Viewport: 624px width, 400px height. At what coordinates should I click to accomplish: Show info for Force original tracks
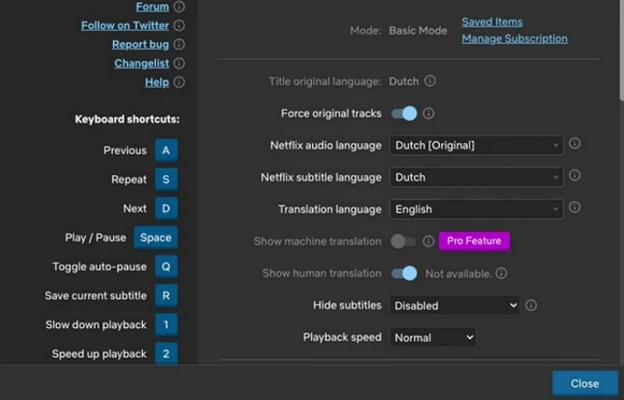point(429,113)
